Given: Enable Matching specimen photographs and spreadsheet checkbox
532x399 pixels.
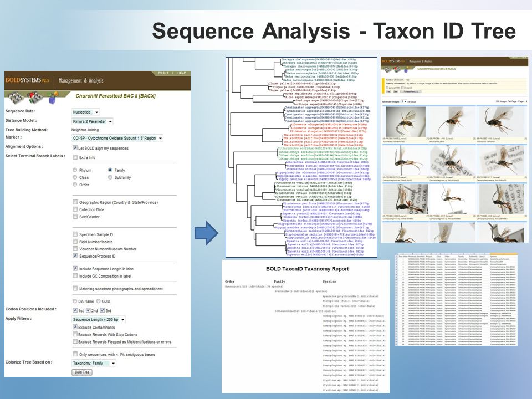Looking at the screenshot, I should click(x=75, y=288).
